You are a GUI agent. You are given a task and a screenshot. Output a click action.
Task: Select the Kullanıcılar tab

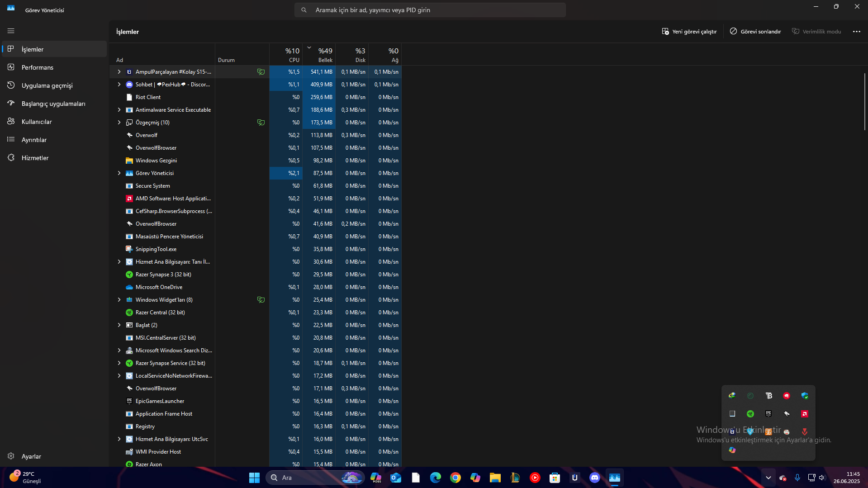pyautogui.click(x=54, y=122)
